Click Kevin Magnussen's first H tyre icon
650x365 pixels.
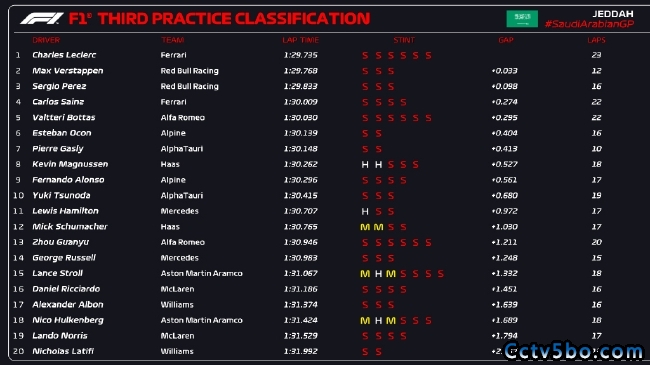365,165
